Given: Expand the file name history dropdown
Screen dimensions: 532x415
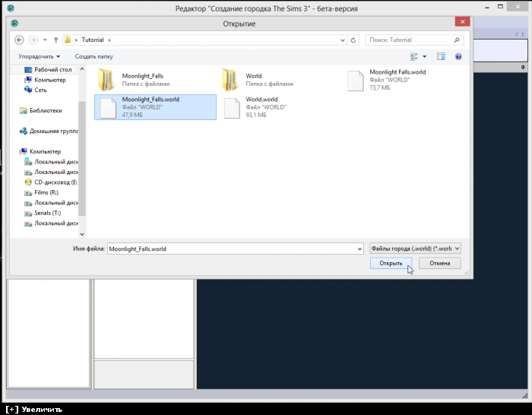Looking at the screenshot, I should coord(359,249).
